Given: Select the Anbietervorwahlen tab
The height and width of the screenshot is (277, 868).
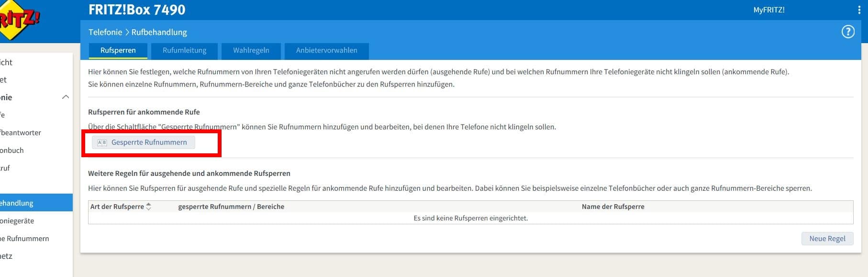Looking at the screenshot, I should coord(326,50).
